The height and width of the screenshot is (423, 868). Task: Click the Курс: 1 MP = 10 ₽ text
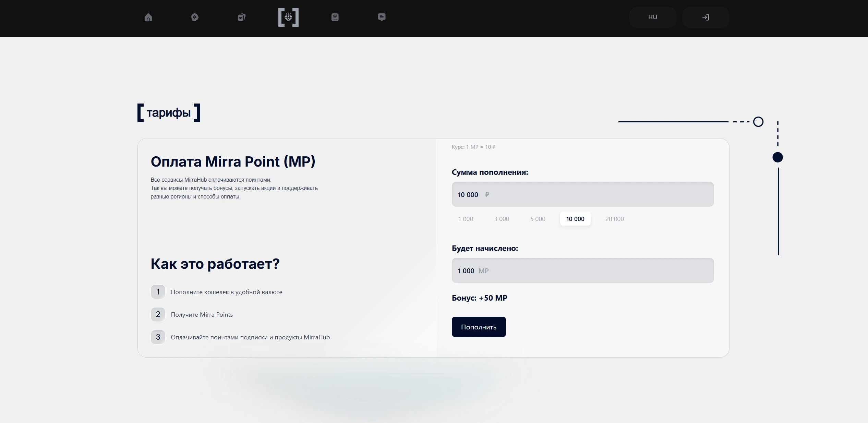[x=473, y=147]
